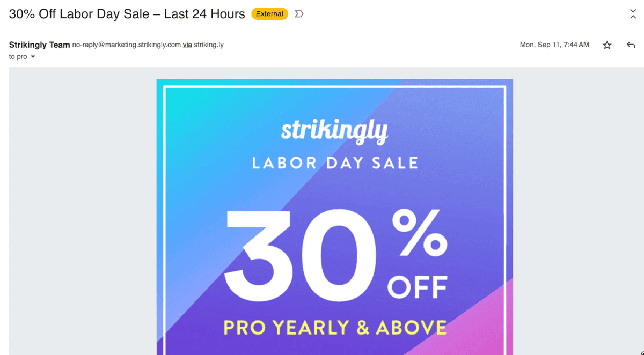Image resolution: width=644 pixels, height=355 pixels.
Task: Click the "to pro" recipient text
Action: (x=18, y=57)
